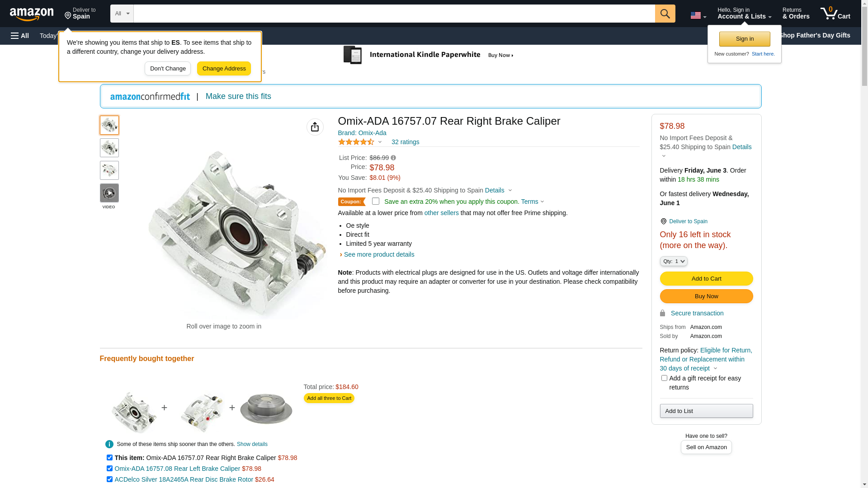Open Shop Father's Day Gifts link
Screen dimensions: 868x488
coord(814,35)
